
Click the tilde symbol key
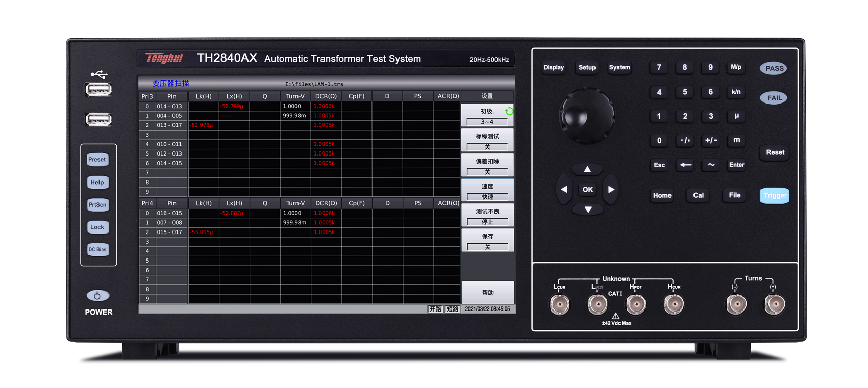point(711,165)
